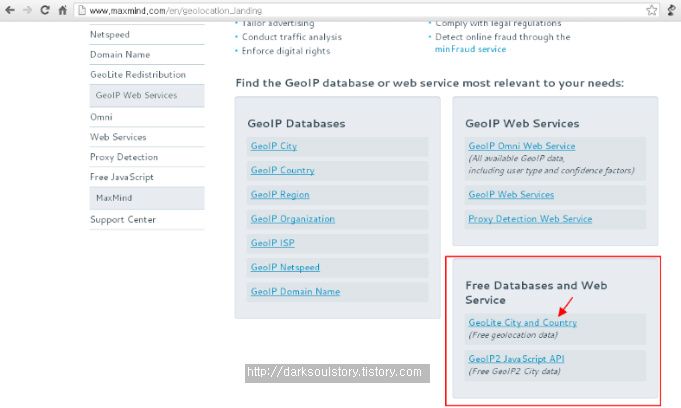
Task: Open the GeoIP Organization link
Action: click(x=292, y=219)
